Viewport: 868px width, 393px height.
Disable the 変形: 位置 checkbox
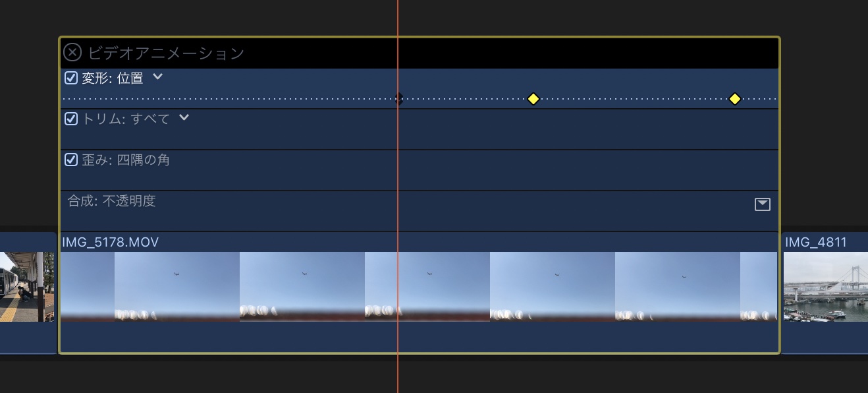71,78
